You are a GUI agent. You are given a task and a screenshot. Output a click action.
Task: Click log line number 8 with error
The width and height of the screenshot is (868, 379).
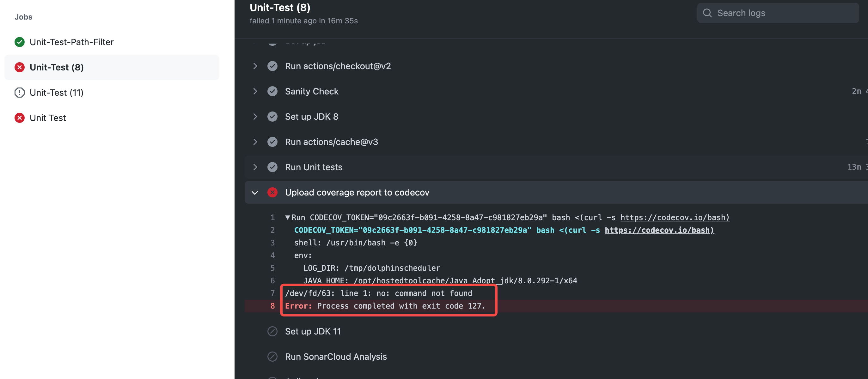coord(272,306)
